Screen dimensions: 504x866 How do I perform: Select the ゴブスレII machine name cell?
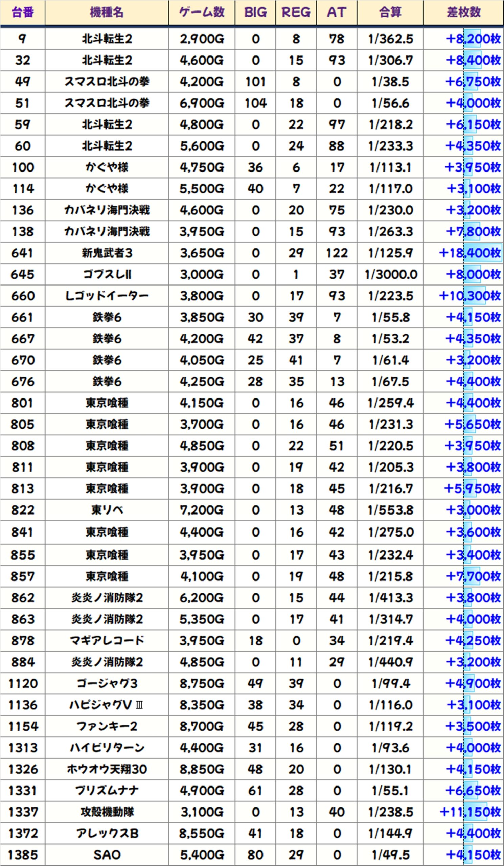tap(107, 275)
